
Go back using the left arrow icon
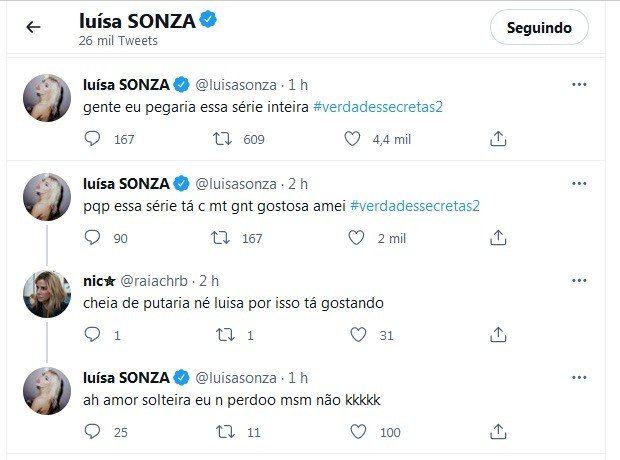(33, 27)
